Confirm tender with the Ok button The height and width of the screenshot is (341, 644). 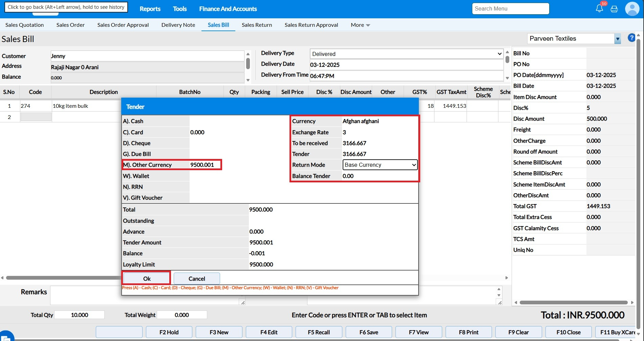click(x=147, y=279)
